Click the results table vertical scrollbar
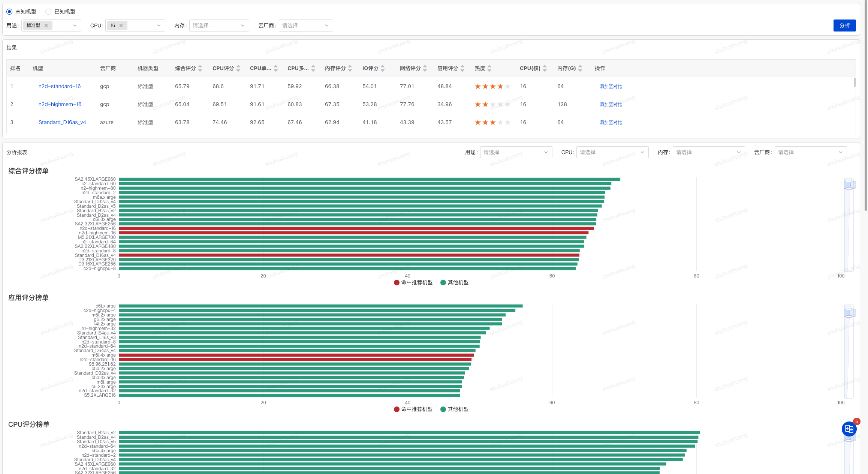The image size is (868, 474). (x=855, y=82)
